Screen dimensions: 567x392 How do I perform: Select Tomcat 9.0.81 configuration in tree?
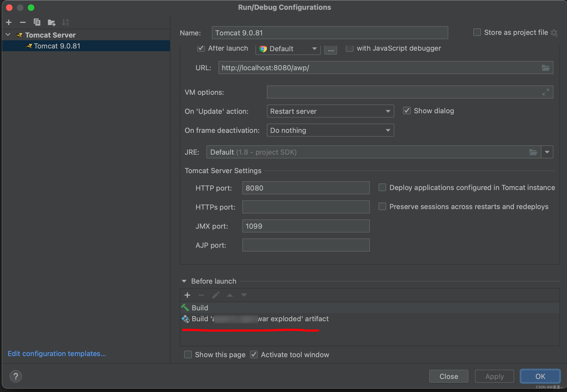(86, 46)
